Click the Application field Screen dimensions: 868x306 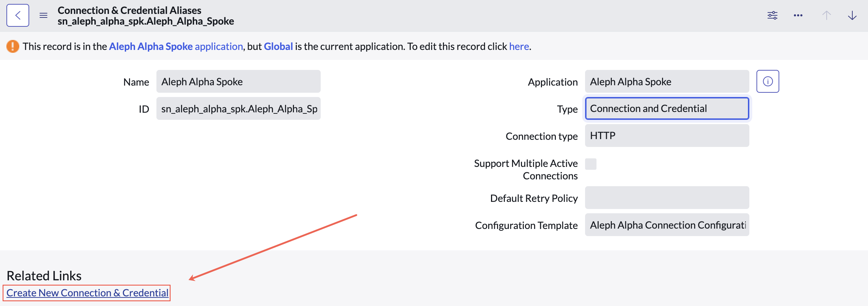667,81
